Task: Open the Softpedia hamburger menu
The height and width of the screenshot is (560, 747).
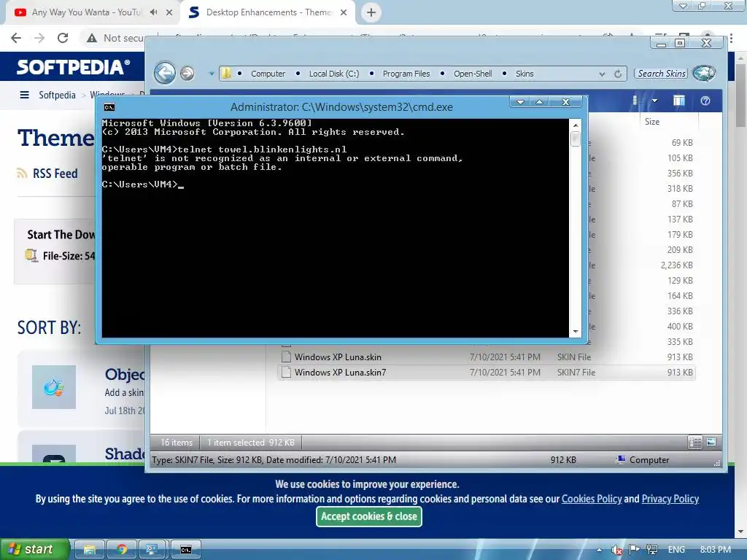Action: coord(24,95)
